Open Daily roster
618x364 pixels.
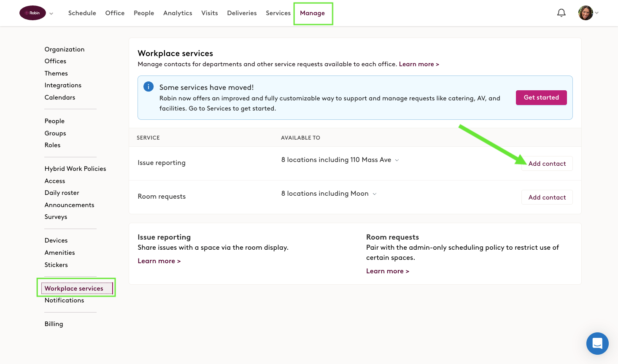(x=62, y=193)
